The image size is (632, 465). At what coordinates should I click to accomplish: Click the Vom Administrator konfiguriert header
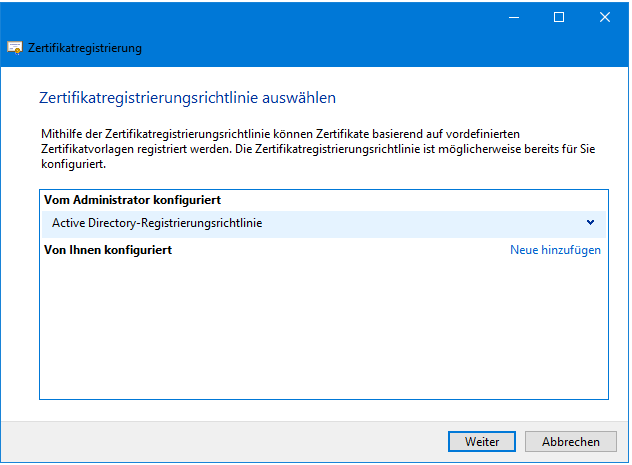[x=133, y=200]
